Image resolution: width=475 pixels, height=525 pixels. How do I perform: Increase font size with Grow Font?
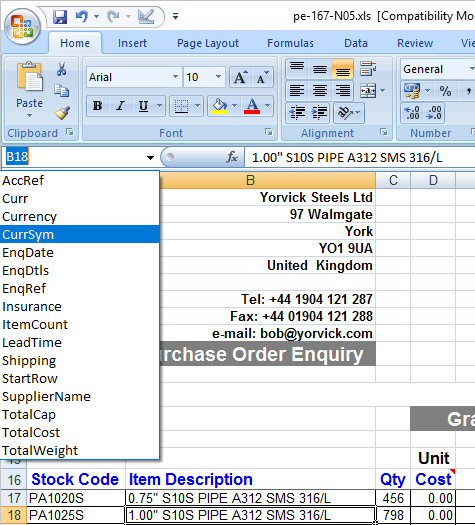(x=240, y=77)
